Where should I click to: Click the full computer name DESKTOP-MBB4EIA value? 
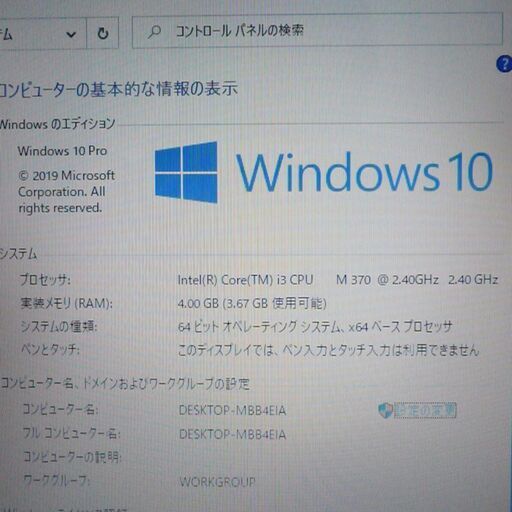[232, 434]
